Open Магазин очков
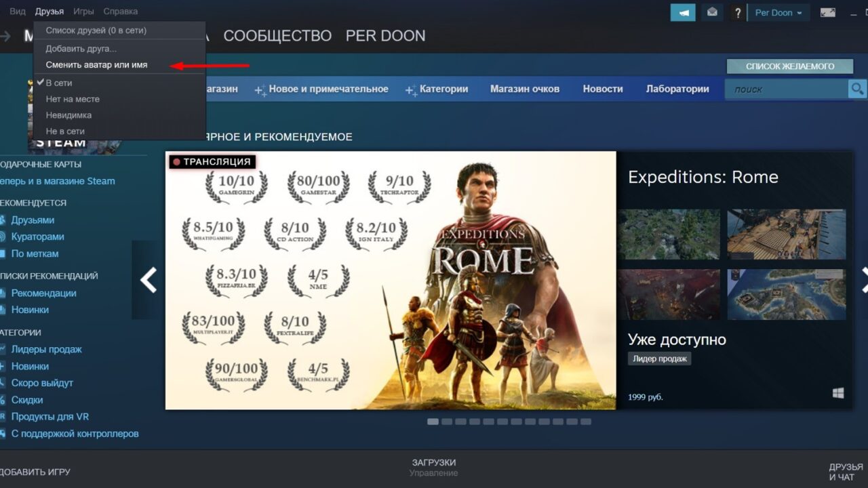The width and height of the screenshot is (868, 488). click(525, 89)
